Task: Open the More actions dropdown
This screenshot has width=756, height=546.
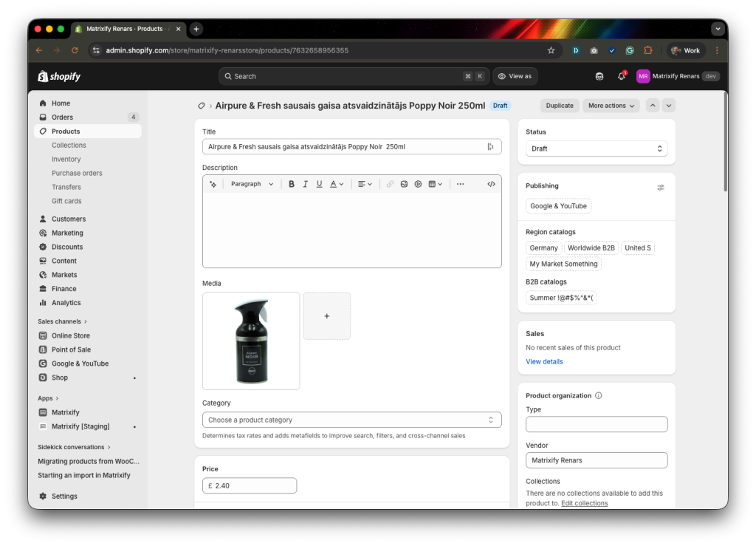Action: click(x=610, y=106)
